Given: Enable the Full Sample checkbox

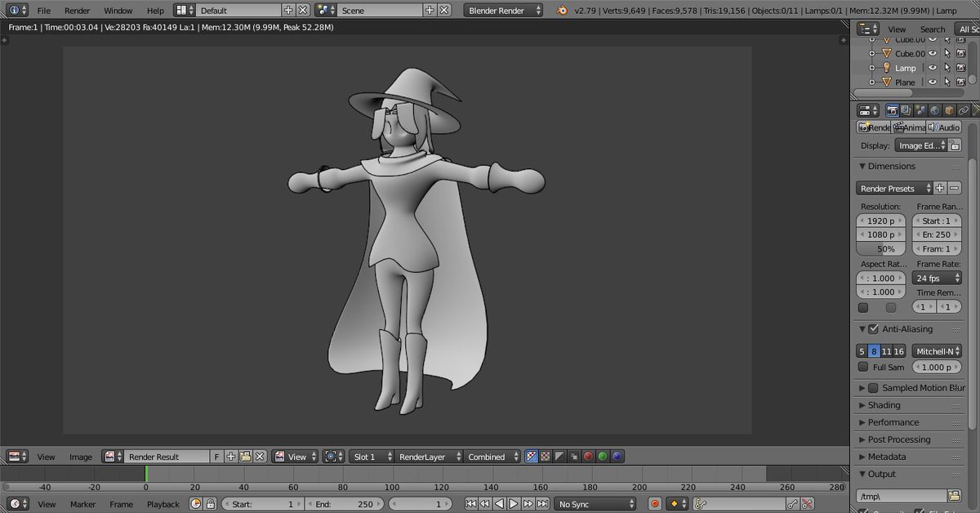Looking at the screenshot, I should point(863,367).
